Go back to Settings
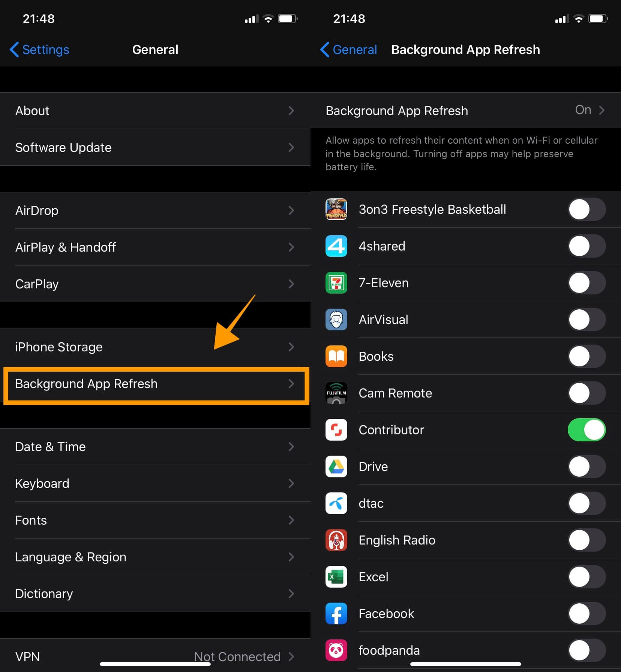This screenshot has height=672, width=621. click(x=39, y=49)
